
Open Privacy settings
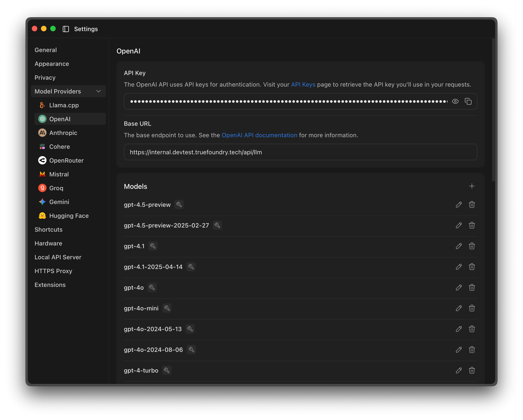pyautogui.click(x=45, y=77)
